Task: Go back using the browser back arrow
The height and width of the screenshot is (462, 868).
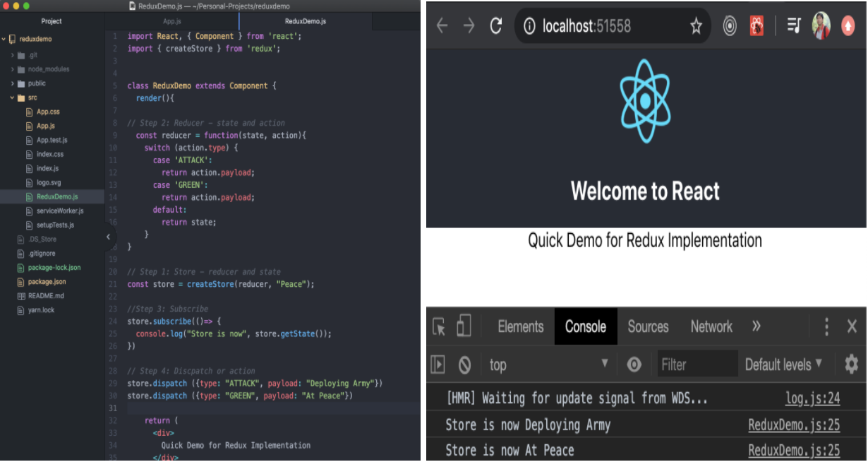Action: click(x=442, y=25)
